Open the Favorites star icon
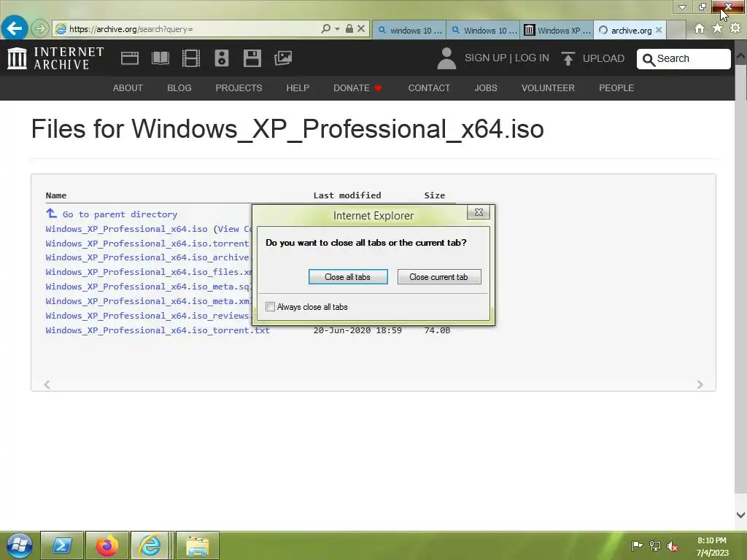Viewport: 747px width, 560px height. (x=717, y=28)
